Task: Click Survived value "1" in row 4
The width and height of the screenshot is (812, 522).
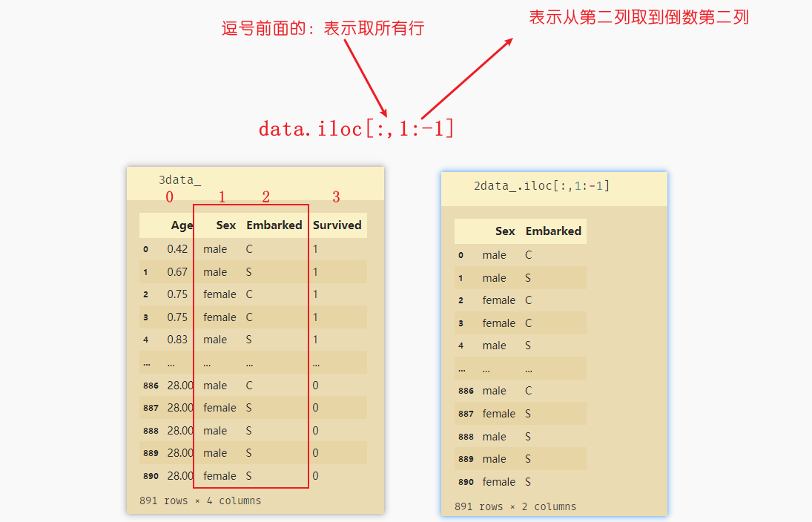Action: 315,340
